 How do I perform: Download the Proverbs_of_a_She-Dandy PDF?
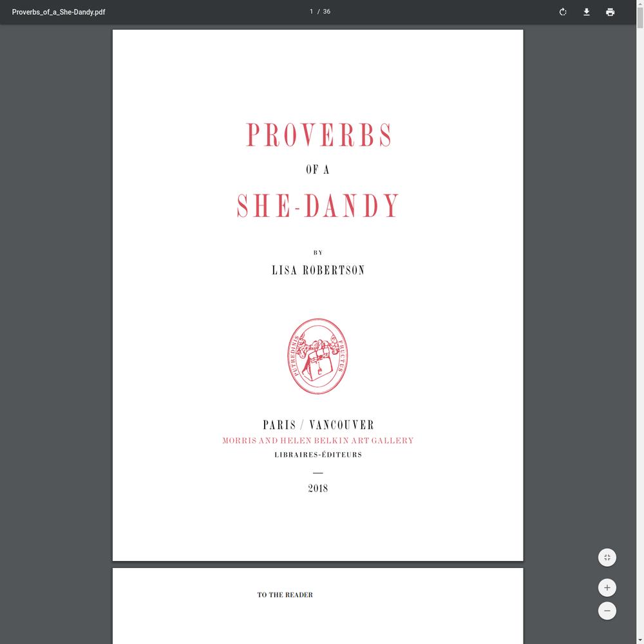pos(587,12)
